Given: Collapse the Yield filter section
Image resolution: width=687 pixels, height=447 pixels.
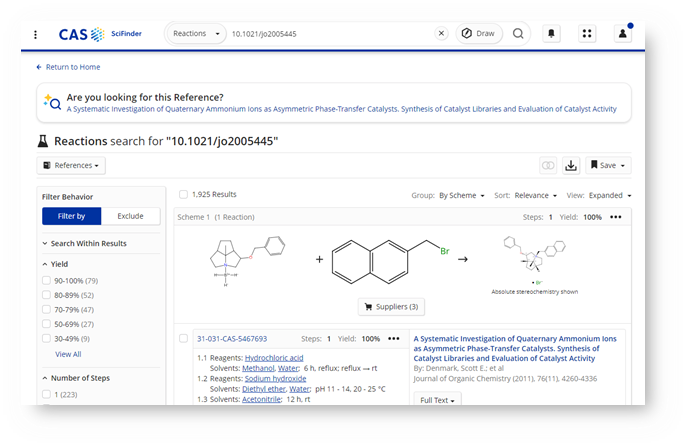Looking at the screenshot, I should pos(55,264).
